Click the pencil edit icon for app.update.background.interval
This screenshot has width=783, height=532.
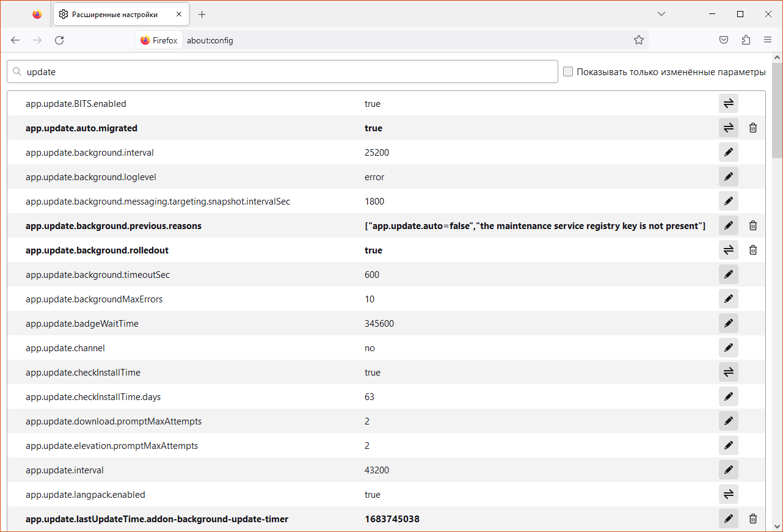click(x=728, y=153)
